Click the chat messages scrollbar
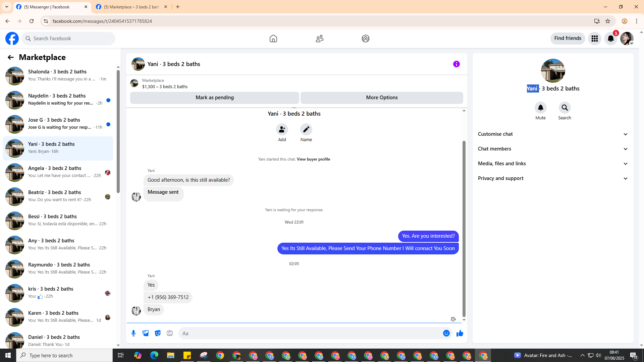Screen dimensions: 644x362 pos(464,229)
